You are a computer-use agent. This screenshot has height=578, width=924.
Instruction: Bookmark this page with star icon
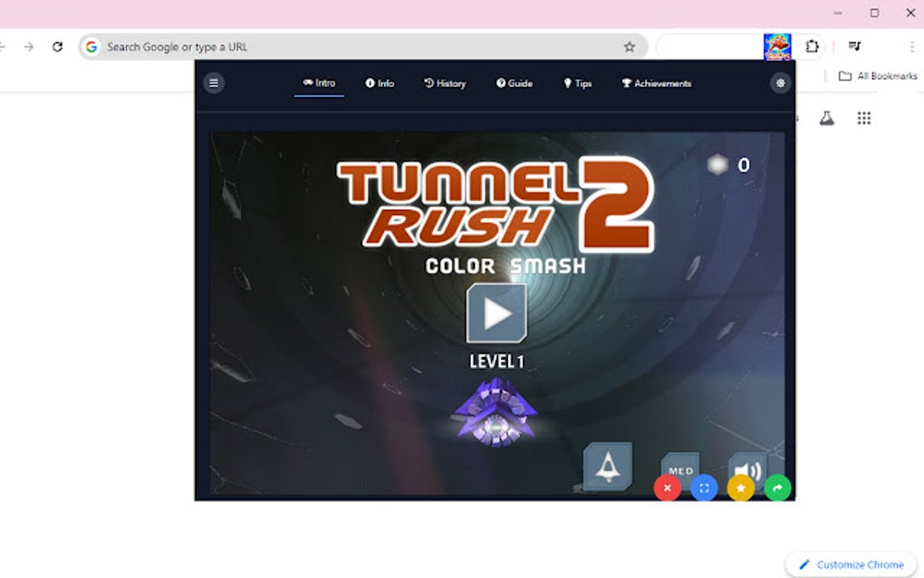pyautogui.click(x=630, y=46)
